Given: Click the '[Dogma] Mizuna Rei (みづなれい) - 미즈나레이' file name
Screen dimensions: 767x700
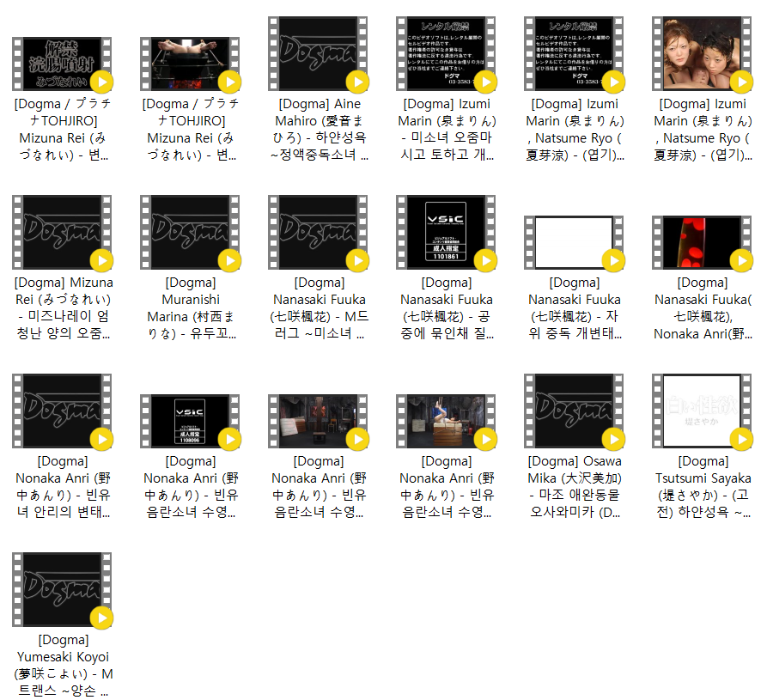Looking at the screenshot, I should (63, 308).
